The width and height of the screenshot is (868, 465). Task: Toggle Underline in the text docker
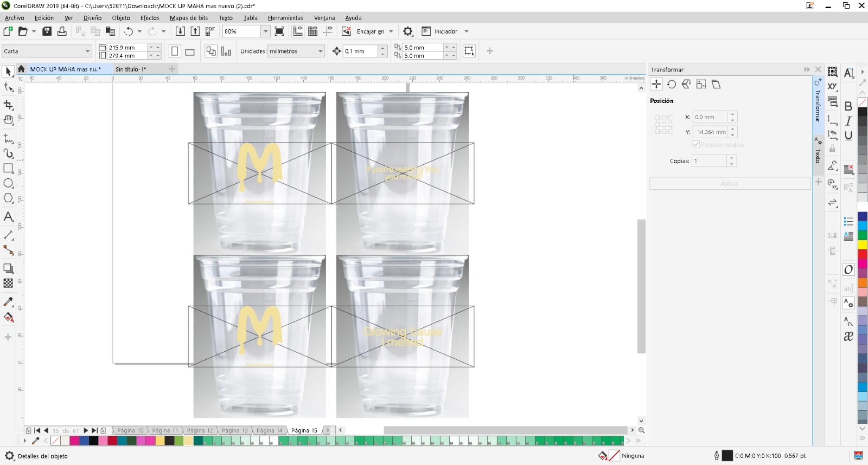pyautogui.click(x=848, y=135)
